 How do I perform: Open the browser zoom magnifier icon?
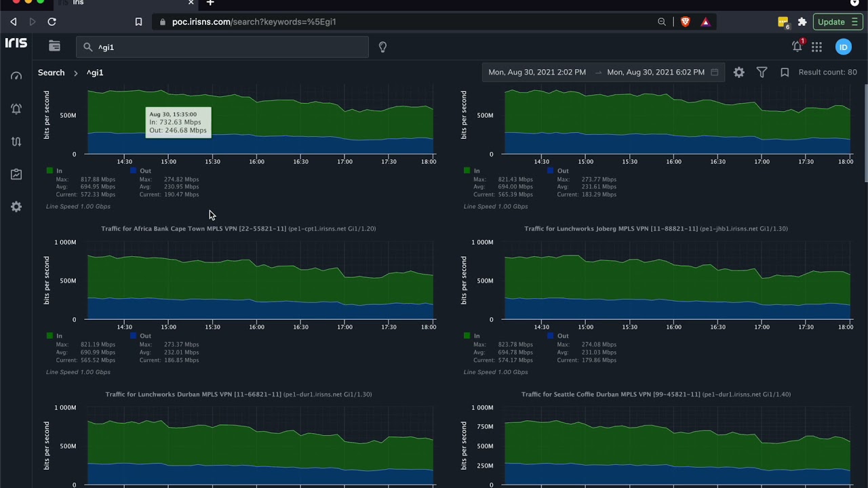pyautogui.click(x=662, y=22)
